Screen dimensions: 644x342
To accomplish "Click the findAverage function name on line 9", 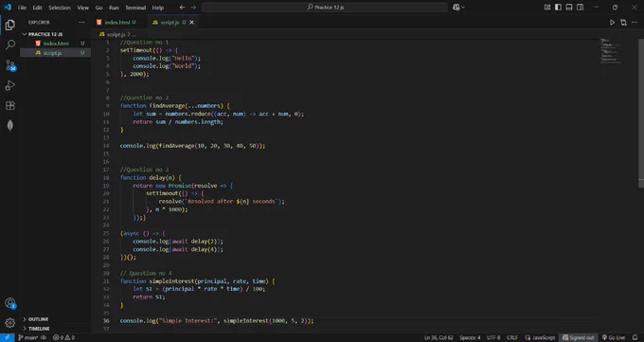I will (x=168, y=106).
